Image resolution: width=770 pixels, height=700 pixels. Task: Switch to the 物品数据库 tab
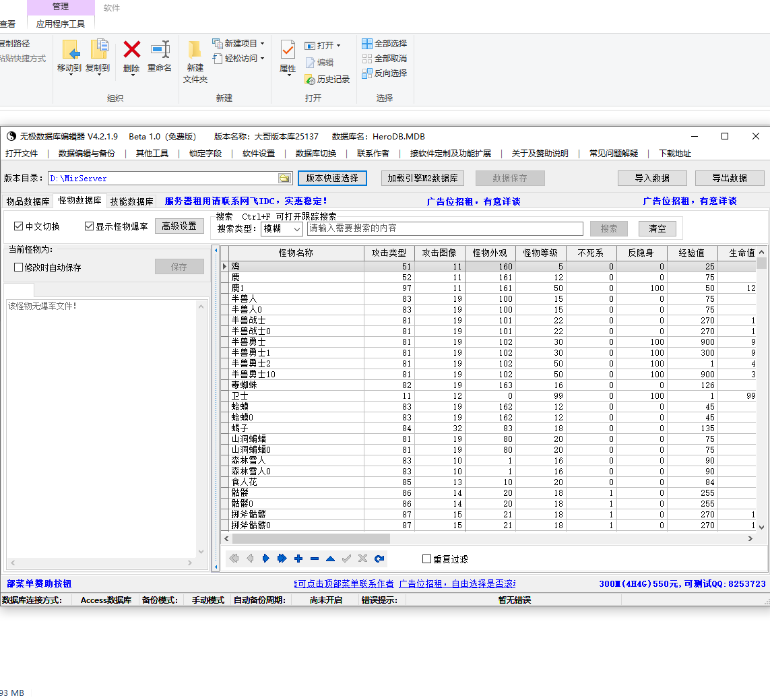[x=28, y=201]
